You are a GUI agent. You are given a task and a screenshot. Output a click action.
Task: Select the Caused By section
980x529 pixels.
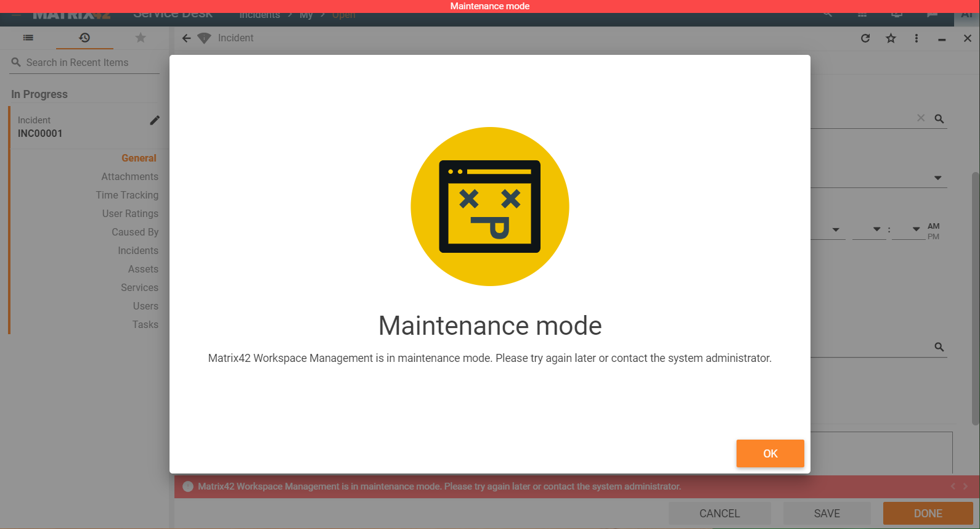135,232
